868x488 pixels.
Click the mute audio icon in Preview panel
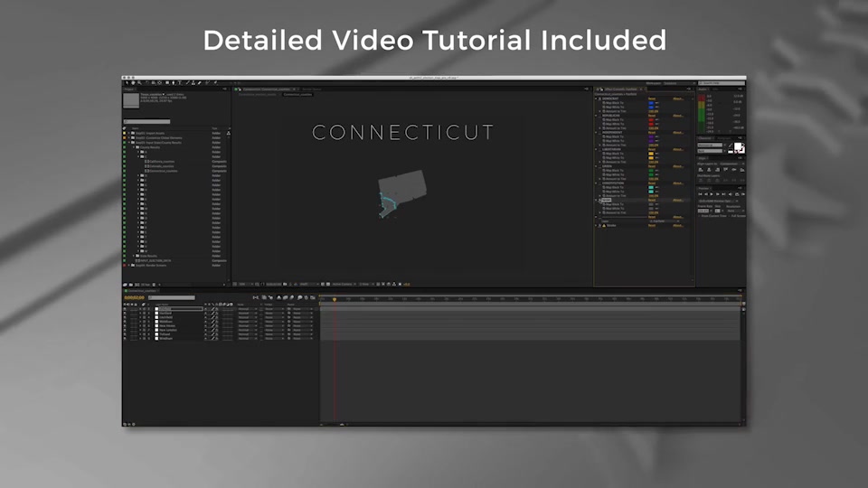(x=731, y=194)
